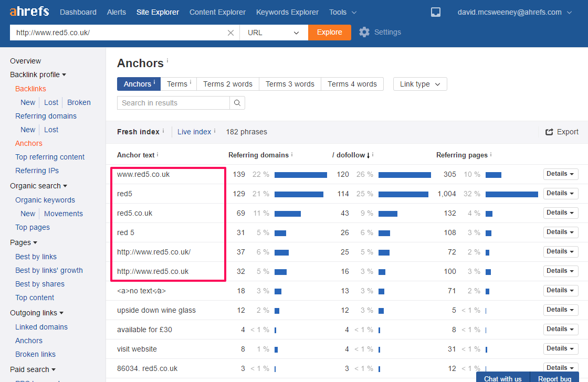The image size is (588, 382).
Task: Open Overview in sidebar
Action: pos(26,61)
